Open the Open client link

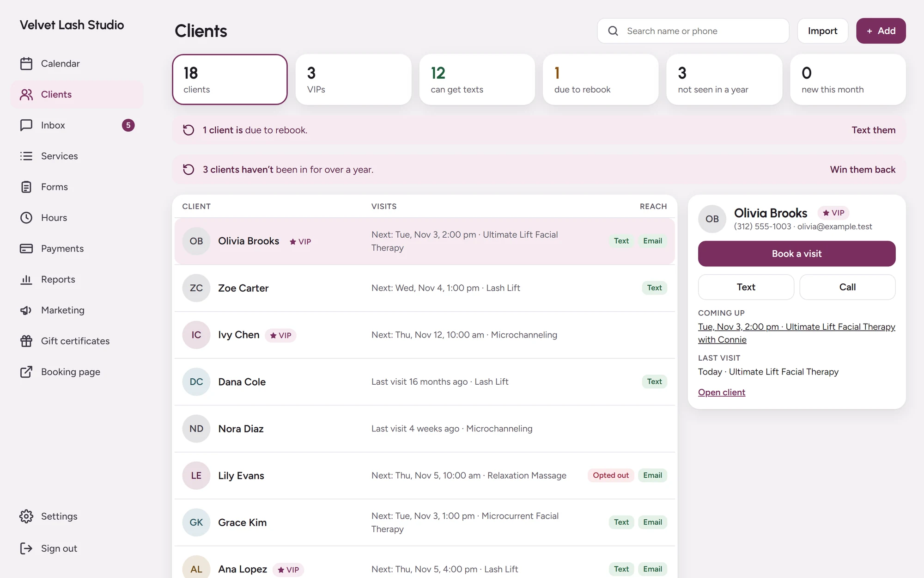click(721, 392)
